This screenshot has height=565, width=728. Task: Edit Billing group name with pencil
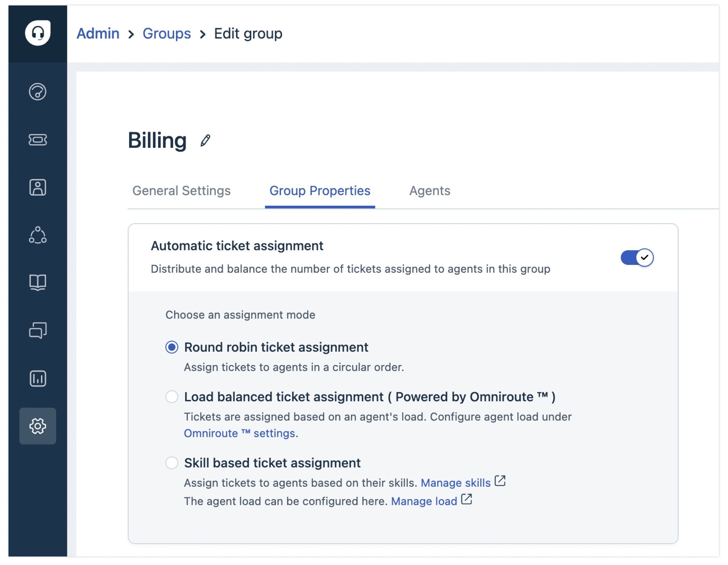(205, 140)
